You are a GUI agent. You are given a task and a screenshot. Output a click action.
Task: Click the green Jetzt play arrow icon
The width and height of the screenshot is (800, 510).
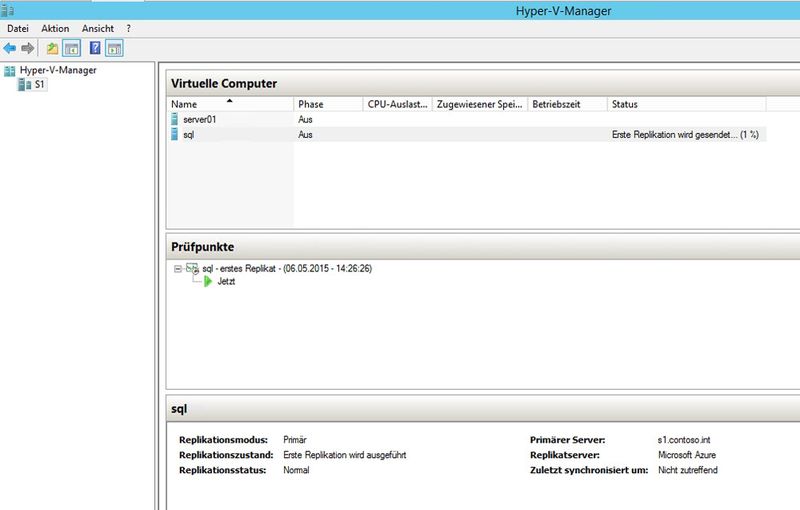coord(208,281)
